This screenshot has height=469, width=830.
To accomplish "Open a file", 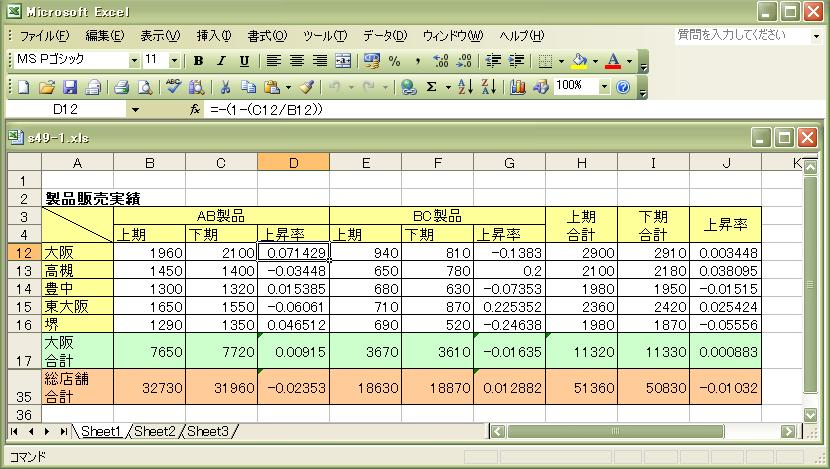I will point(47,87).
